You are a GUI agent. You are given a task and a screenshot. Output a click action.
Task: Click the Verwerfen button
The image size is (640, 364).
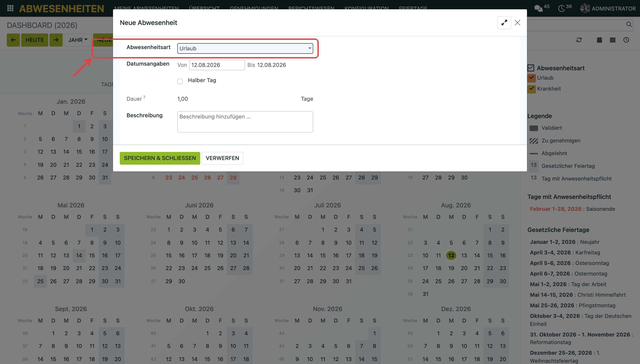point(222,158)
